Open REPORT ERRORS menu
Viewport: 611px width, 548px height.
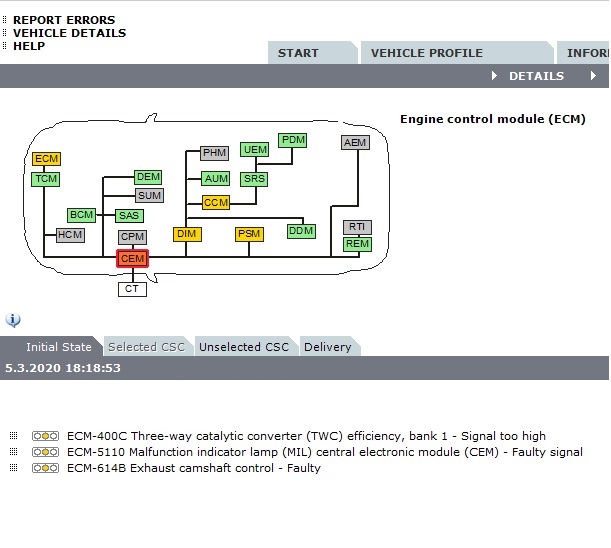(64, 20)
